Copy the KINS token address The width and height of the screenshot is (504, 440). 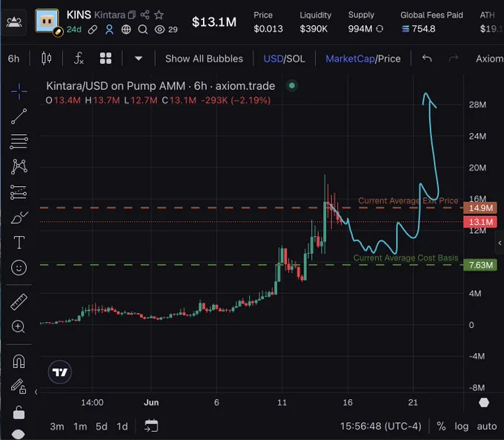point(132,15)
